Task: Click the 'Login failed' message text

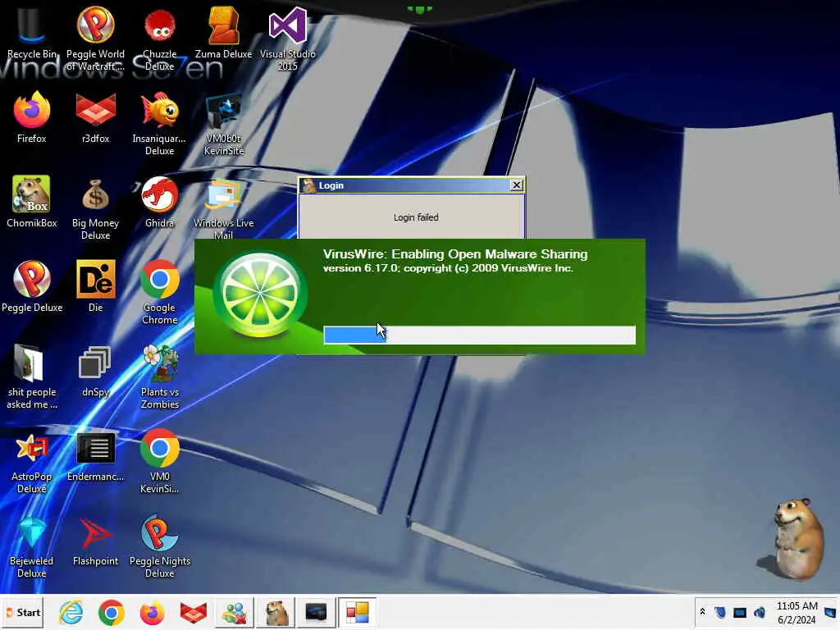Action: [x=416, y=217]
